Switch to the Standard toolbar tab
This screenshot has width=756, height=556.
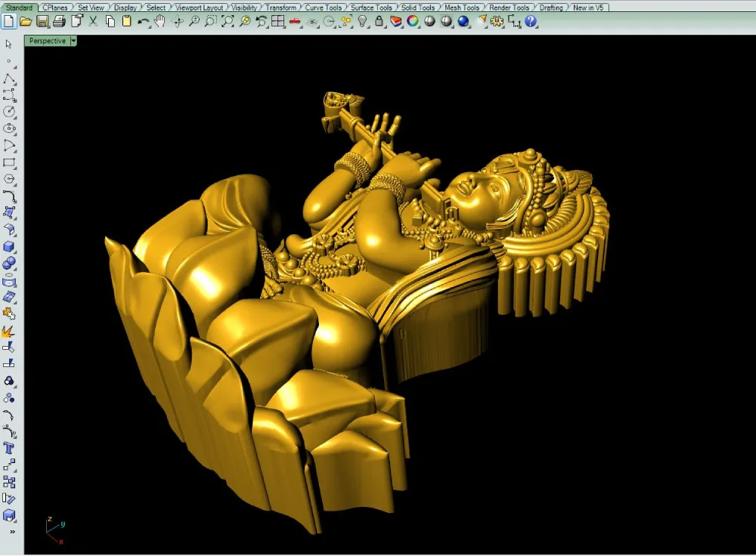click(19, 8)
